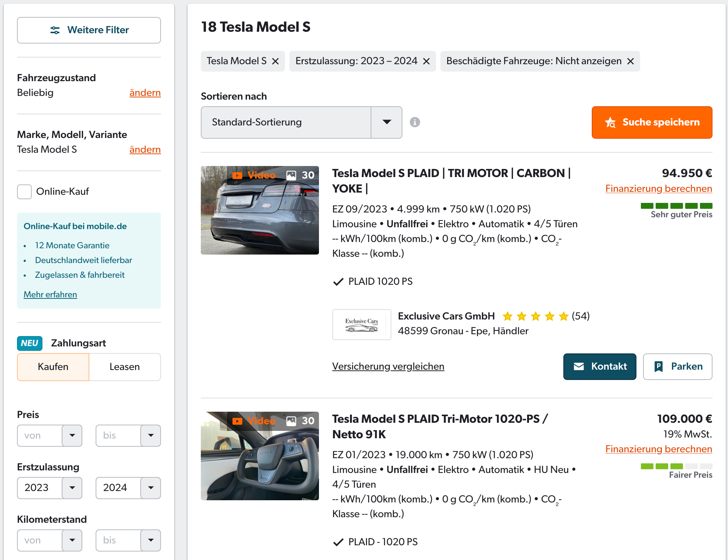Remove the Erstzulassung 2023–2024 filter chip
Viewport: 728px width, 560px height.
pyautogui.click(x=426, y=61)
